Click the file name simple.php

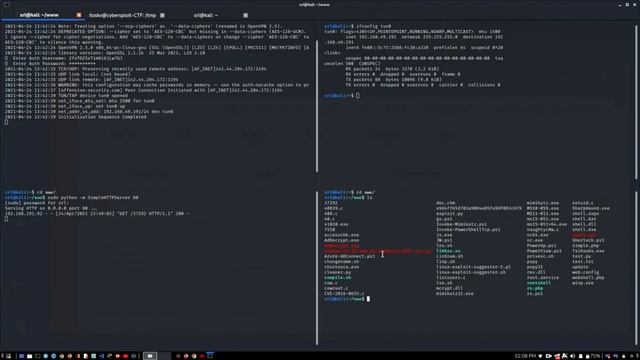[585, 246]
